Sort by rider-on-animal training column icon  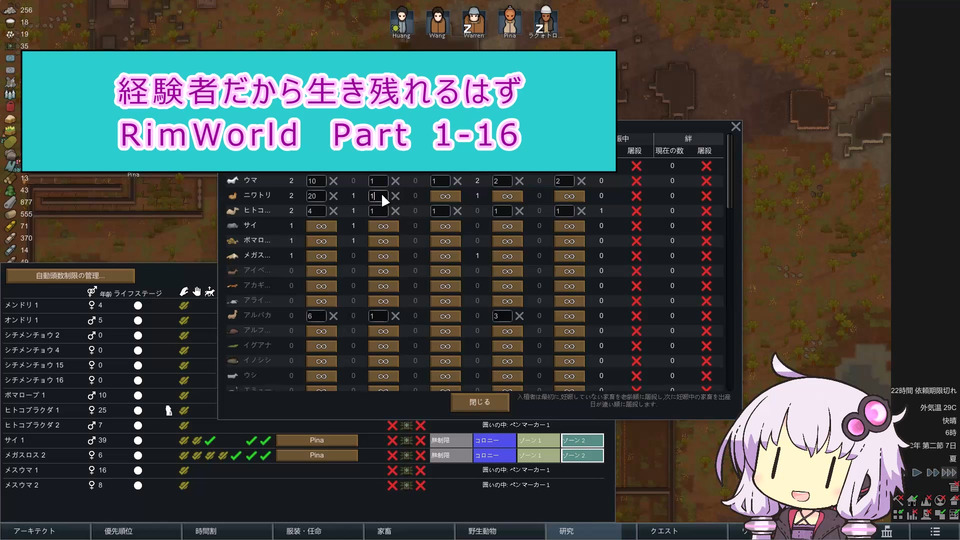pyautogui.click(x=210, y=291)
